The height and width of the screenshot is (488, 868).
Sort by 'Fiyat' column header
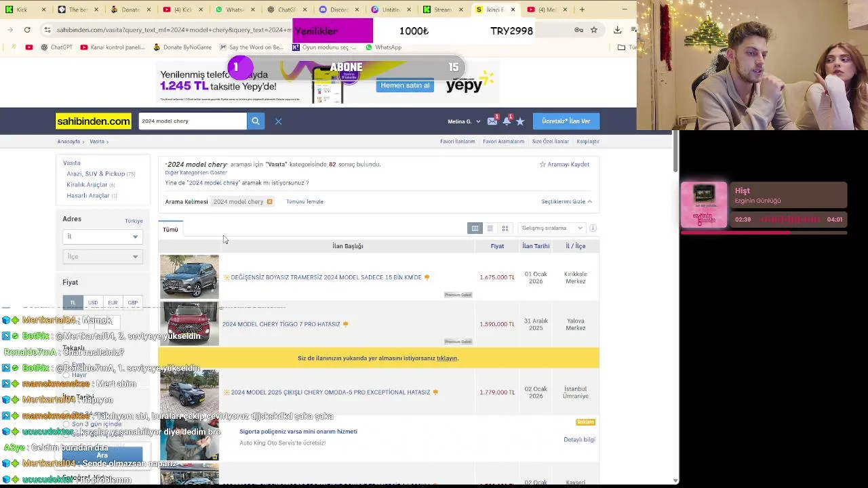(497, 247)
